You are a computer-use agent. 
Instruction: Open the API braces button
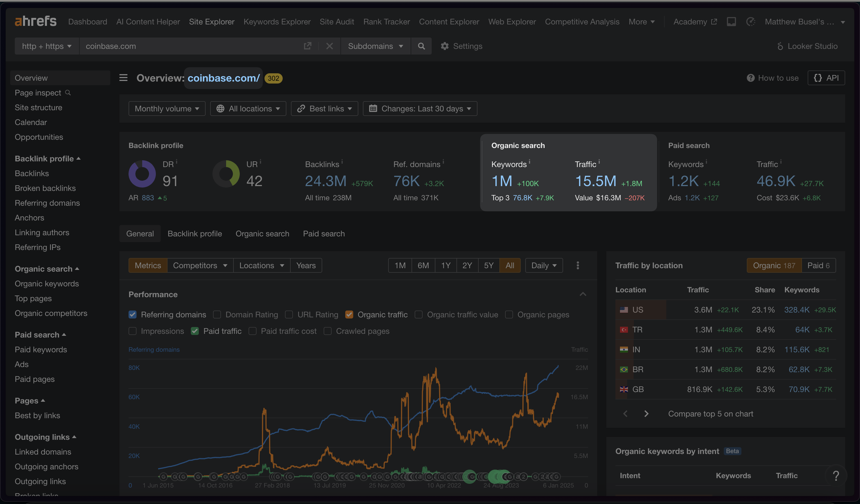[x=826, y=78]
